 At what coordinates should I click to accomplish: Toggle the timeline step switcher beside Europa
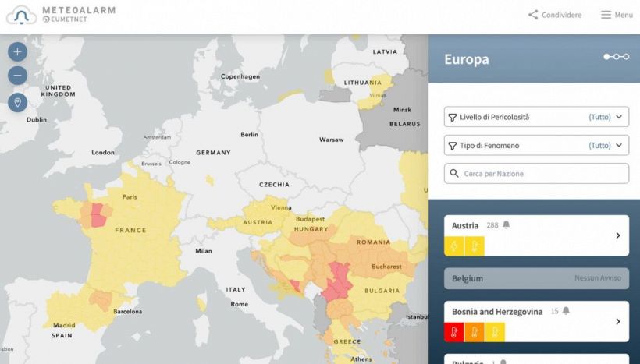coord(616,57)
